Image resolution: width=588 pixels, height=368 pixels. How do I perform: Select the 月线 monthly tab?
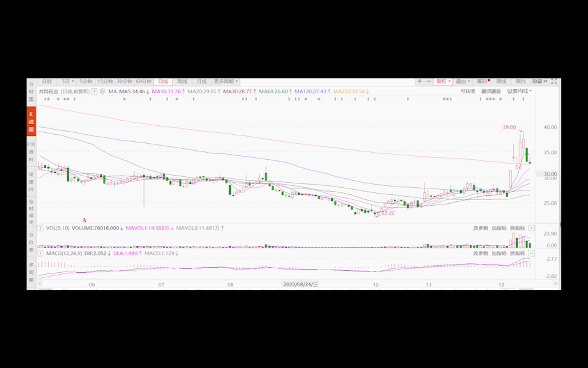(201, 82)
